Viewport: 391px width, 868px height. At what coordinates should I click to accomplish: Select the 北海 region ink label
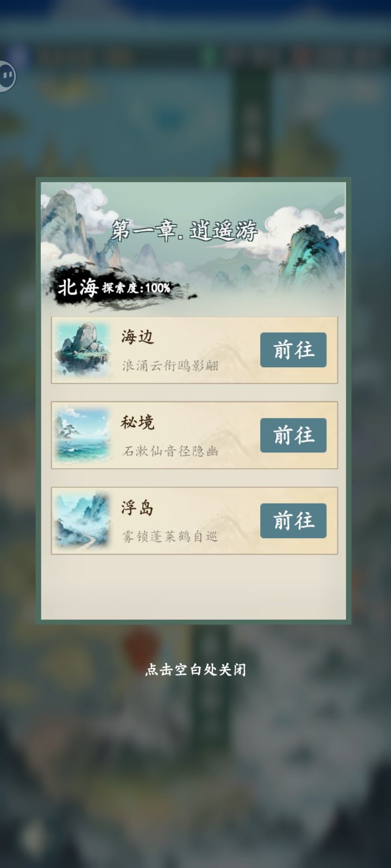pos(78,288)
